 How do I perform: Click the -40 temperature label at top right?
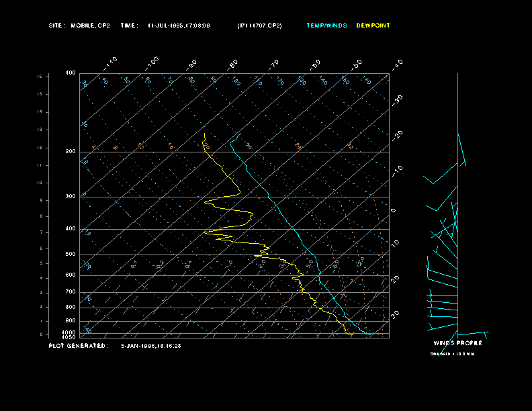pyautogui.click(x=397, y=64)
